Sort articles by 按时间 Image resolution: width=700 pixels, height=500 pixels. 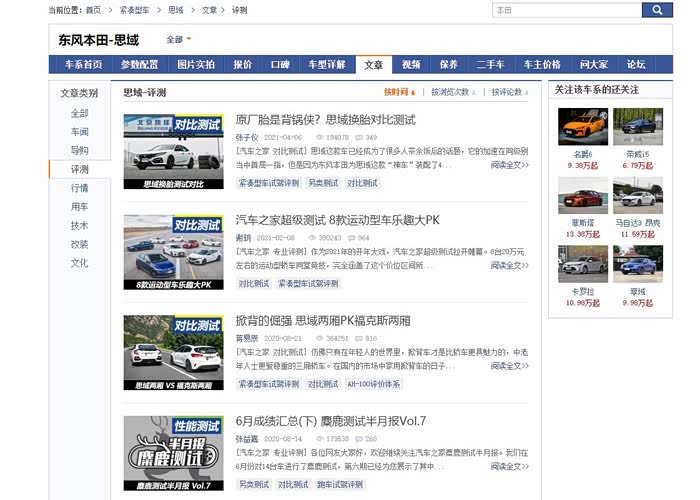point(399,92)
